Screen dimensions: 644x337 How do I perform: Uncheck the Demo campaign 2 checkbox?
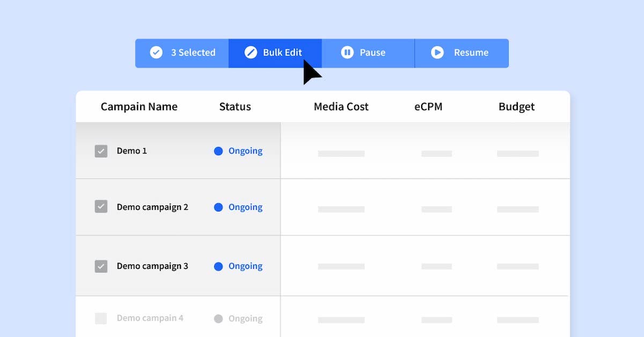100,207
